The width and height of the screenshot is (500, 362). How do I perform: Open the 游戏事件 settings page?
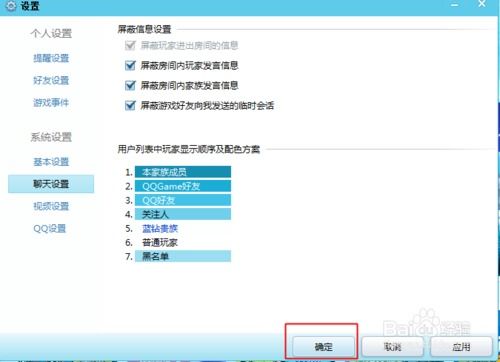coord(51,102)
